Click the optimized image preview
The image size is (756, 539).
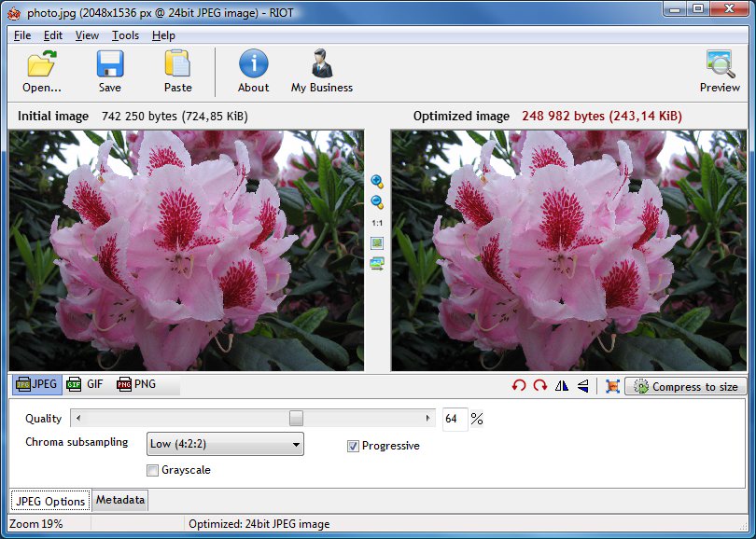pyautogui.click(x=568, y=250)
